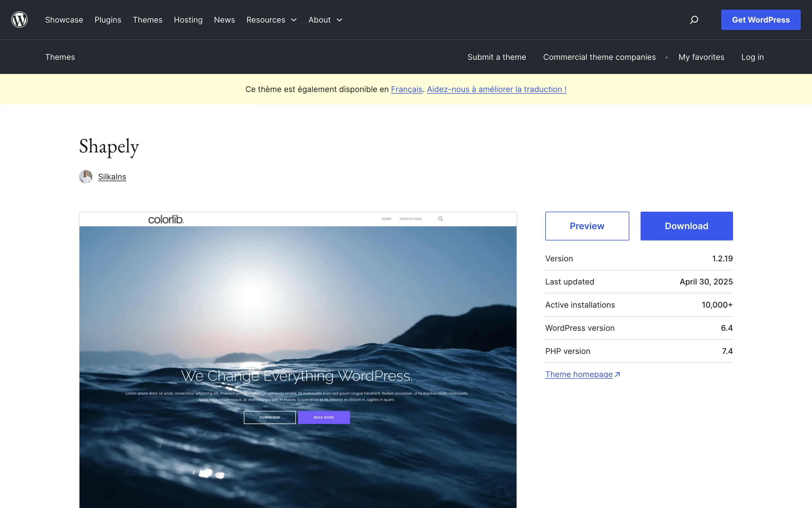
Task: Click the Preview button
Action: tap(587, 226)
